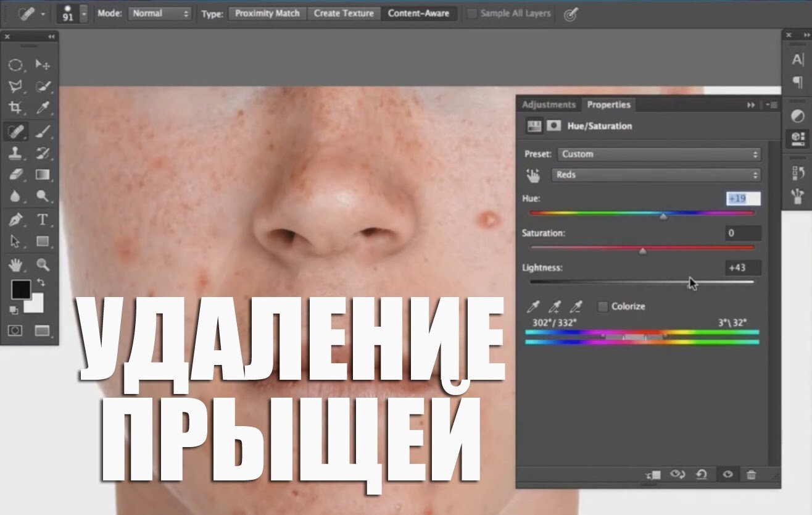Select the Hand tool
Screen dimensions: 812x515
pos(15,265)
